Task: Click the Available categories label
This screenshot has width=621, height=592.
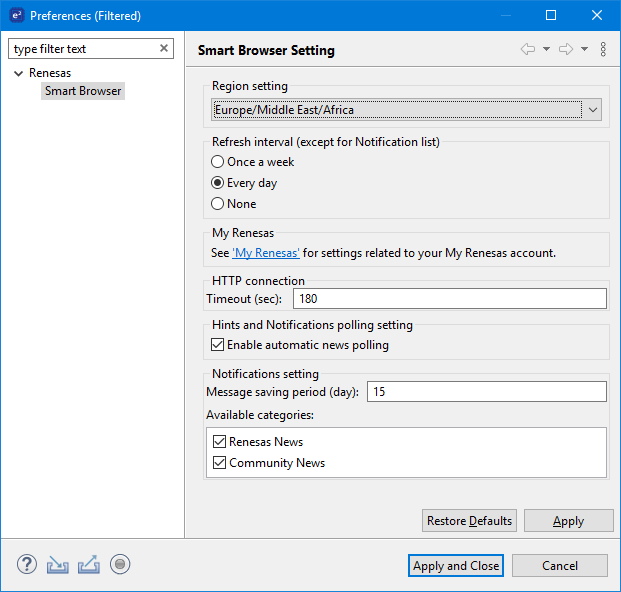Action: [260, 415]
